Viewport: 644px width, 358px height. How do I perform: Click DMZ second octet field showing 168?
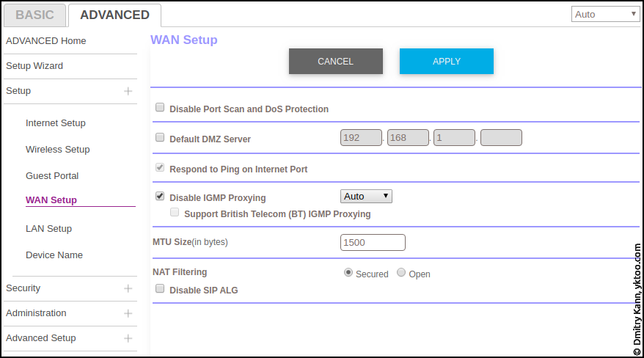[x=408, y=137]
